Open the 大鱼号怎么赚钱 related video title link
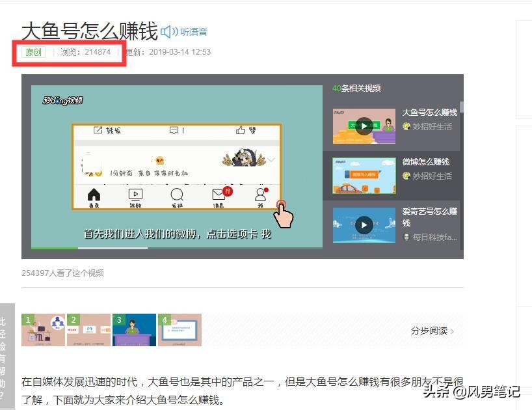 [x=431, y=112]
